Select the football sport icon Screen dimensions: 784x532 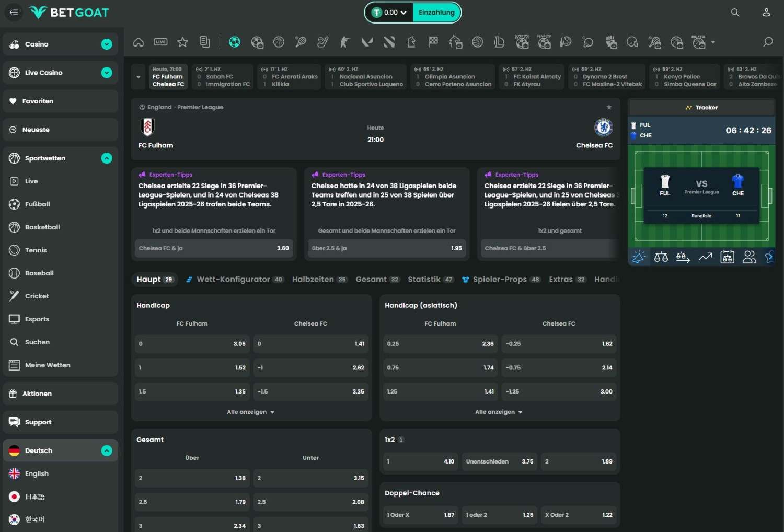pos(235,42)
